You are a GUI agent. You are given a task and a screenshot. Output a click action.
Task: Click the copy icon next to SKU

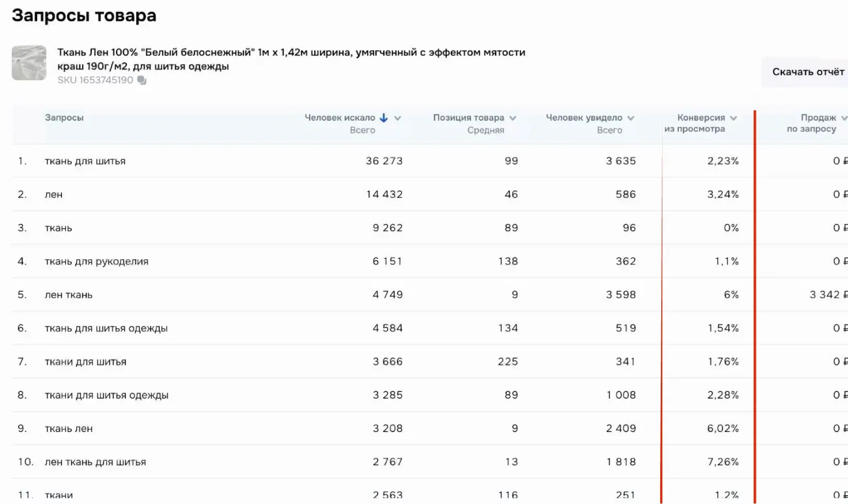coord(142,80)
